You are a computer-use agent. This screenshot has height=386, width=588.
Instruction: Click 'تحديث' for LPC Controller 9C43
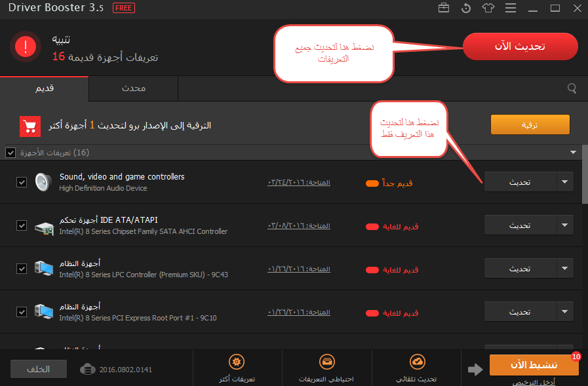coord(520,268)
